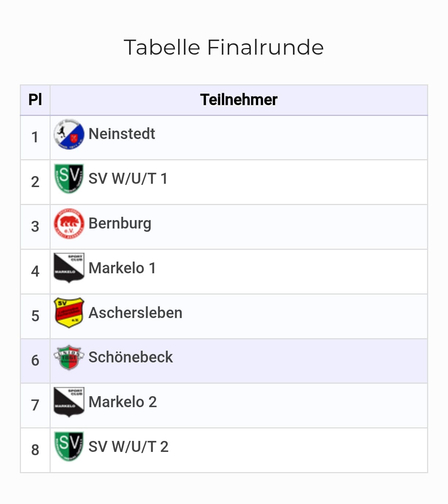
Task: Open the Neinstedt team name
Action: click(x=122, y=134)
